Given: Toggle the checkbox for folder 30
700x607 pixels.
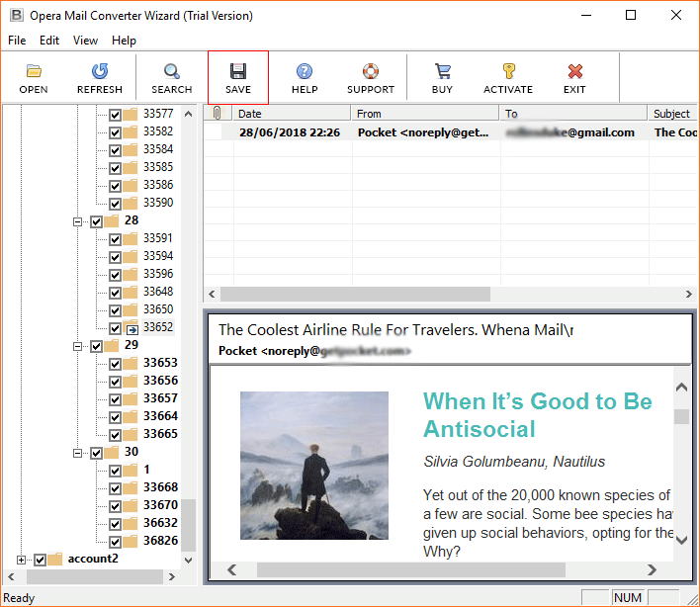Looking at the screenshot, I should pyautogui.click(x=97, y=454).
